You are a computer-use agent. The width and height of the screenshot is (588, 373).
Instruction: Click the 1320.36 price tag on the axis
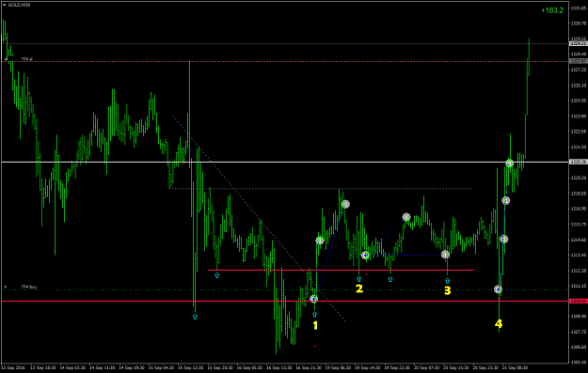click(578, 162)
